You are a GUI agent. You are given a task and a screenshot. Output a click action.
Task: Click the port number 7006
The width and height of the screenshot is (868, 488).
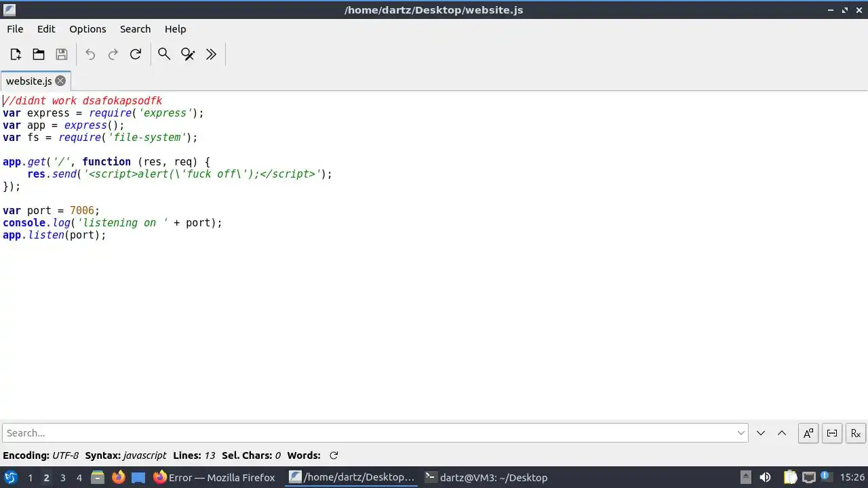[x=82, y=211]
